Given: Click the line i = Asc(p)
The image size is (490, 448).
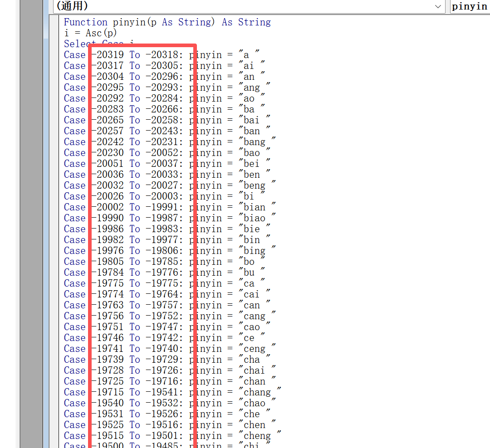Looking at the screenshot, I should pos(90,33).
